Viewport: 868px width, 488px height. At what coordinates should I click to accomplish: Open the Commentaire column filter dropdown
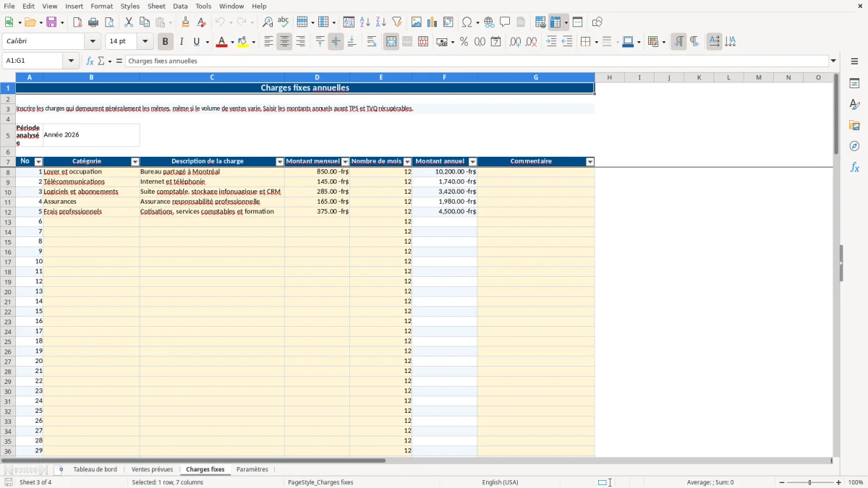(x=590, y=162)
